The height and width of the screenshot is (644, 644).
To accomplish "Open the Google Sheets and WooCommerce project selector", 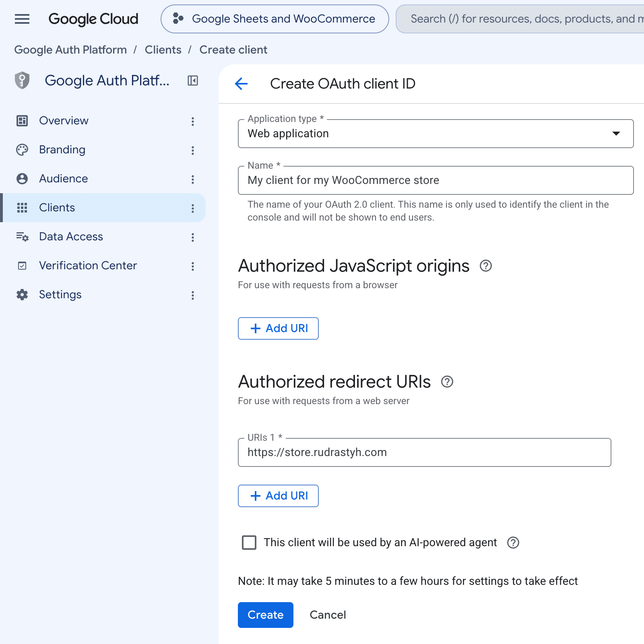I will tap(275, 19).
